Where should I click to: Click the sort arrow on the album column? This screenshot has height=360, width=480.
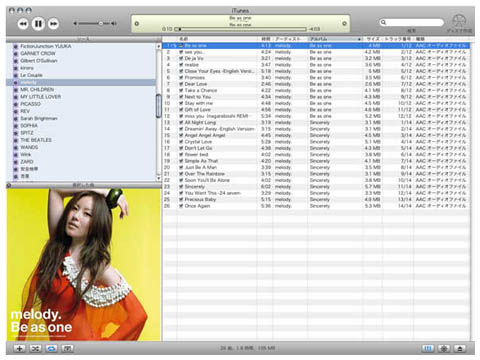(x=359, y=39)
